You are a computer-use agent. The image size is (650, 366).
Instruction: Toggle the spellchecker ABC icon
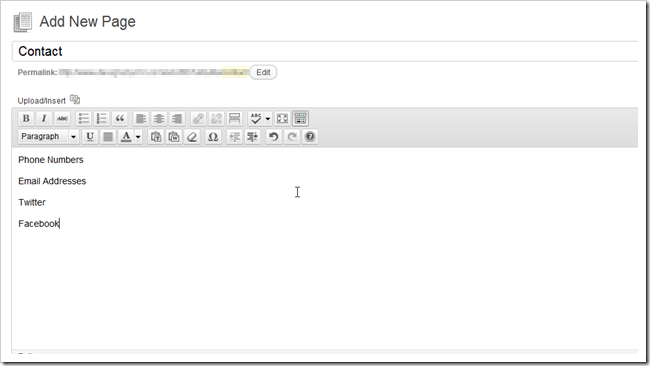(256, 119)
